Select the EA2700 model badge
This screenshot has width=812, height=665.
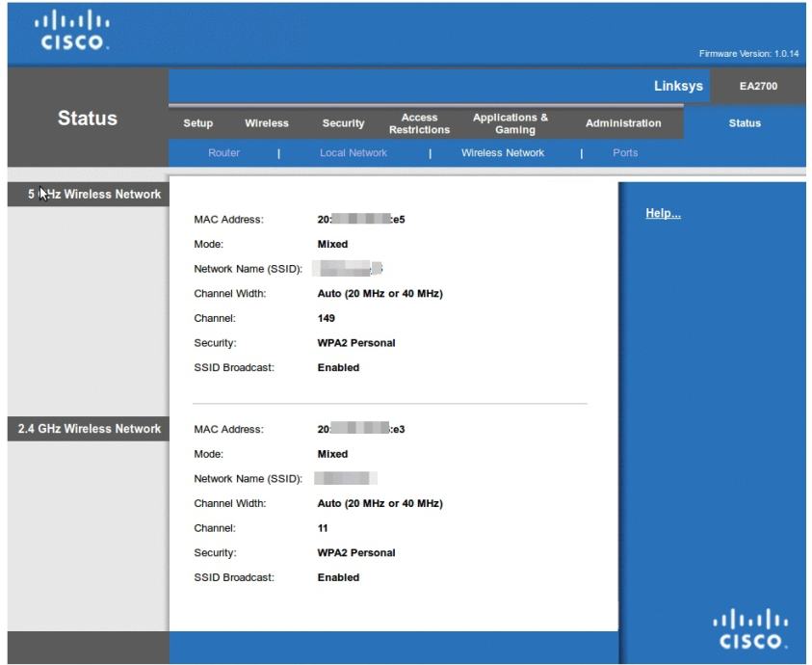click(x=760, y=85)
